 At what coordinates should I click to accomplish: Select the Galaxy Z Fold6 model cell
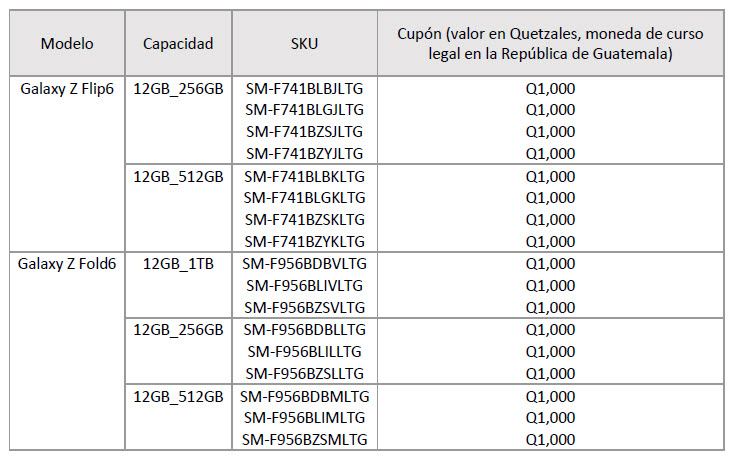pyautogui.click(x=67, y=264)
